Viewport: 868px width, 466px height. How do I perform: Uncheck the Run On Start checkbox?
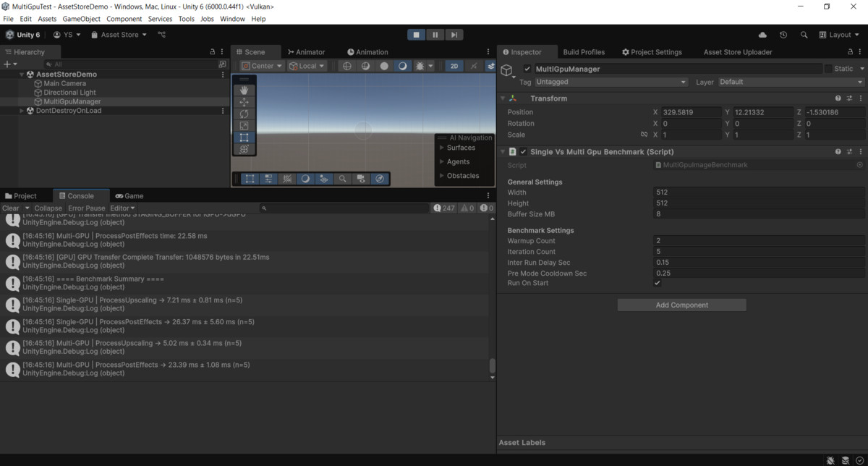tap(658, 283)
